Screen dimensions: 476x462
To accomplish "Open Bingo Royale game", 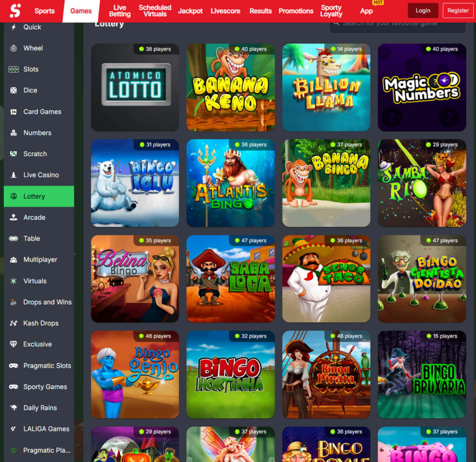I will click(x=326, y=444).
